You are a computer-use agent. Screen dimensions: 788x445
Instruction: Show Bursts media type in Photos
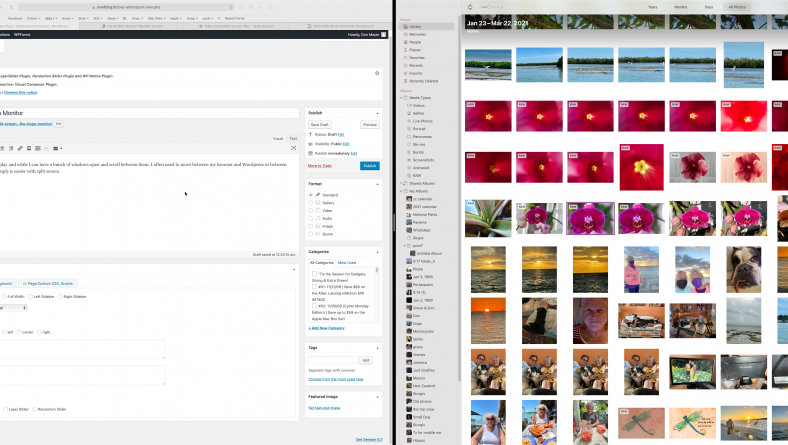[418, 152]
